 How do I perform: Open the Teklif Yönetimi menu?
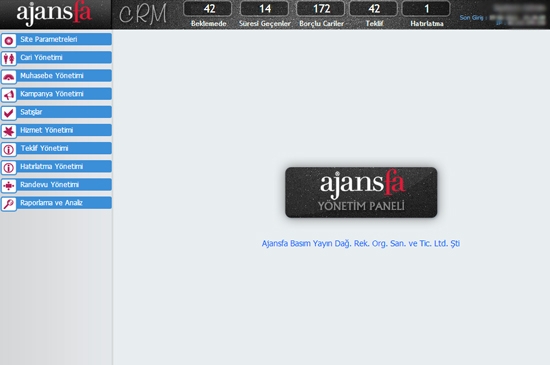pos(56,148)
